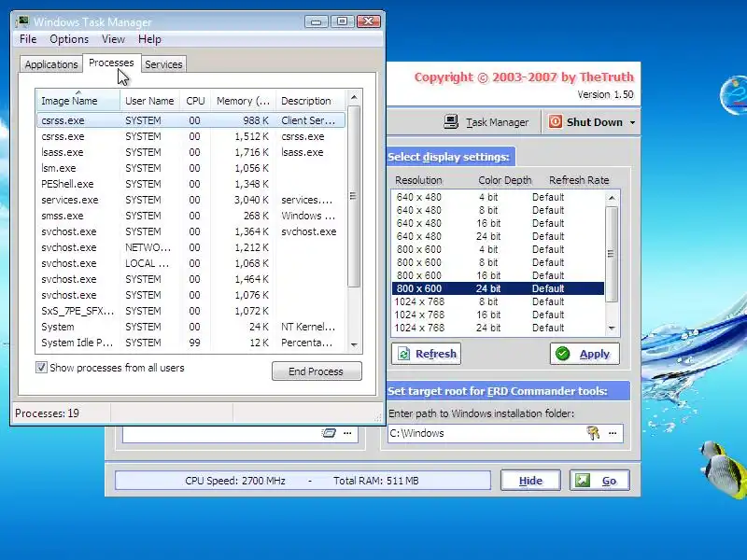Click the Windows Task Manager title icon
747x560 pixels.
click(x=22, y=21)
